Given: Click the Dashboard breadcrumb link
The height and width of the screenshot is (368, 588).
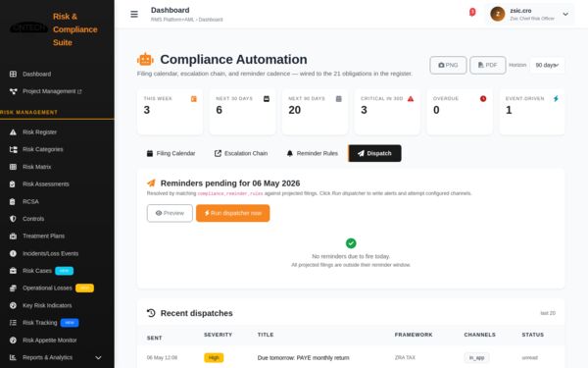Looking at the screenshot, I should point(211,20).
